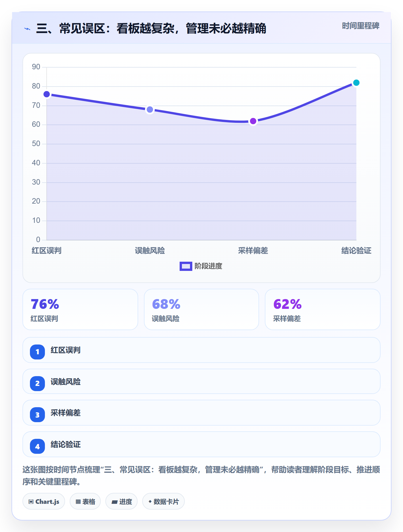Click the 阶段进度 legend label
This screenshot has width=403, height=532.
pyautogui.click(x=208, y=266)
